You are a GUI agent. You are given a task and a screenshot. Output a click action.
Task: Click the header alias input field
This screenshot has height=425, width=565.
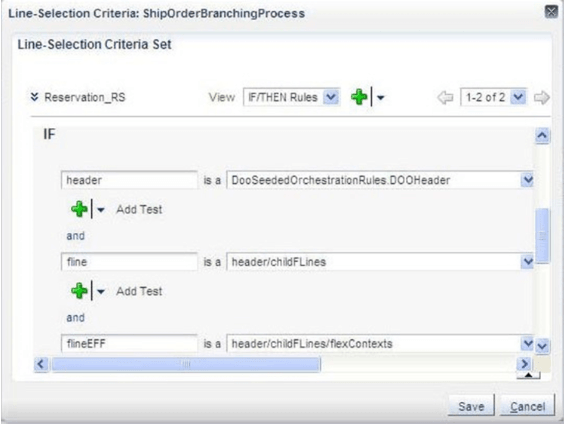click(129, 180)
